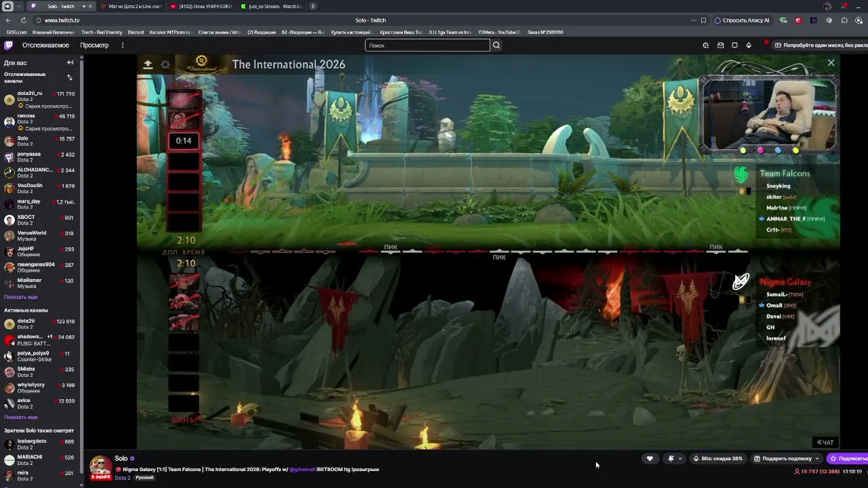Go back with the browser back arrow
Screen dimensions: 868x488
(8, 20)
